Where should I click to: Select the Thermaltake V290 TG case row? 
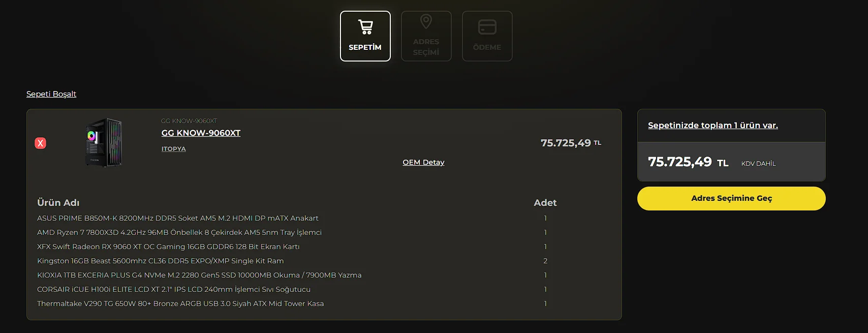[180, 304]
